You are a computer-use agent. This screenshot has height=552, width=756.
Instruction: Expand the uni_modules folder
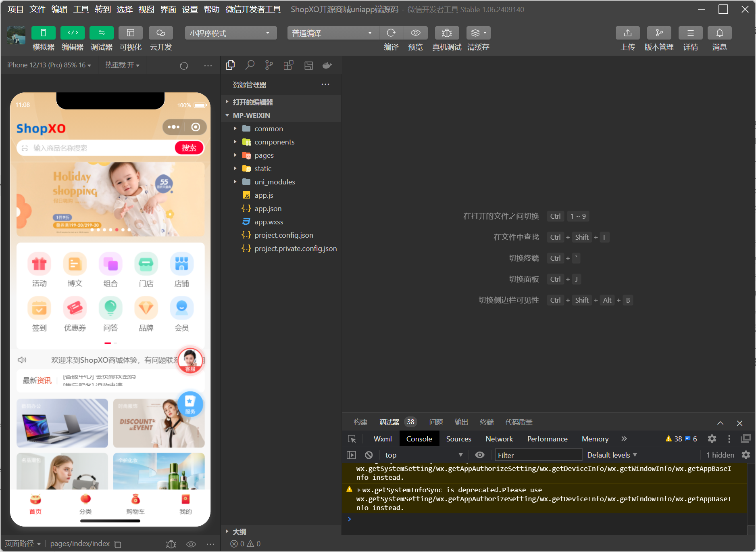pyautogui.click(x=281, y=182)
